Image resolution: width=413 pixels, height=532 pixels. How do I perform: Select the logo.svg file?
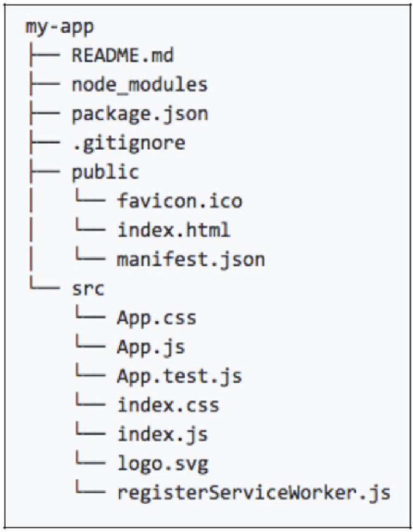tap(162, 464)
